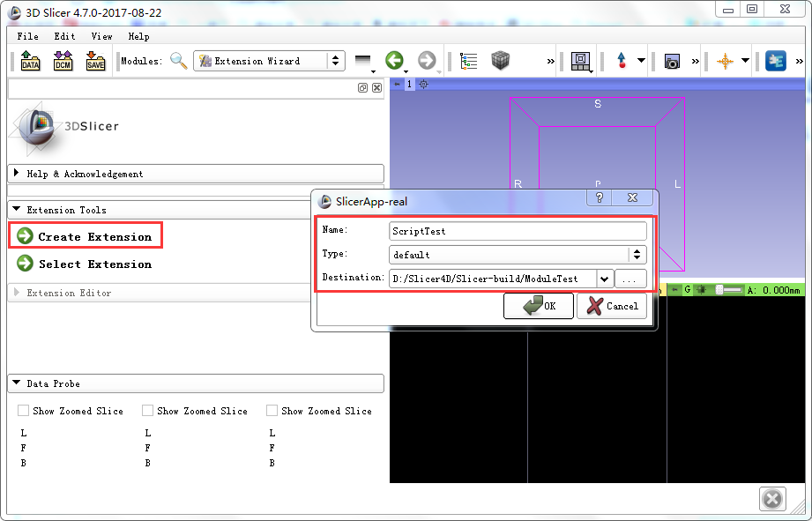Viewport: 812px width, 521px height.
Task: Select the fiducial mouse placement icon
Action: 622,61
